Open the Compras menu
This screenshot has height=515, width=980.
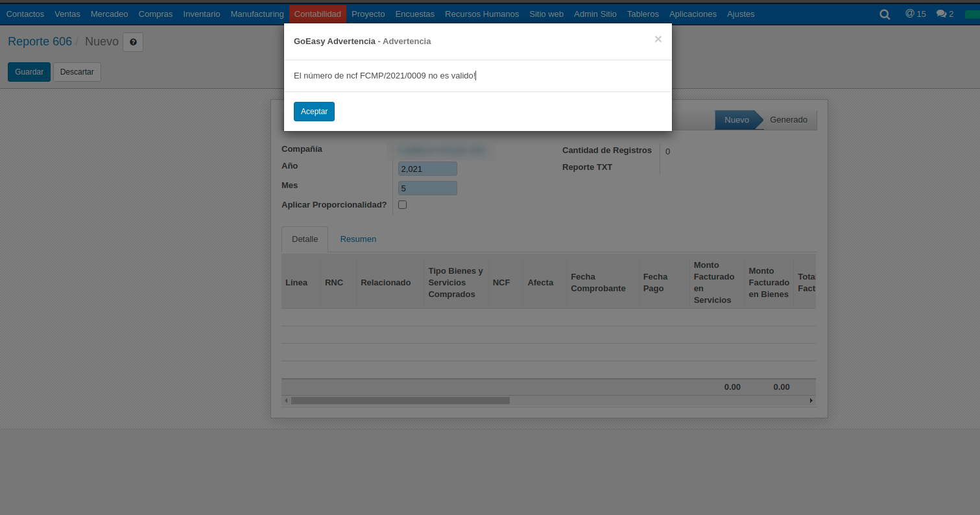[156, 14]
